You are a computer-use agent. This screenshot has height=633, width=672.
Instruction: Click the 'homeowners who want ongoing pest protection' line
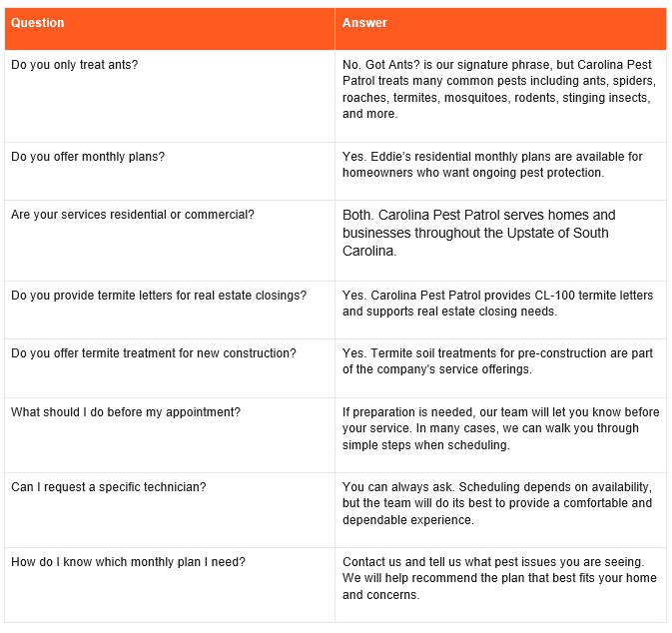(473, 173)
